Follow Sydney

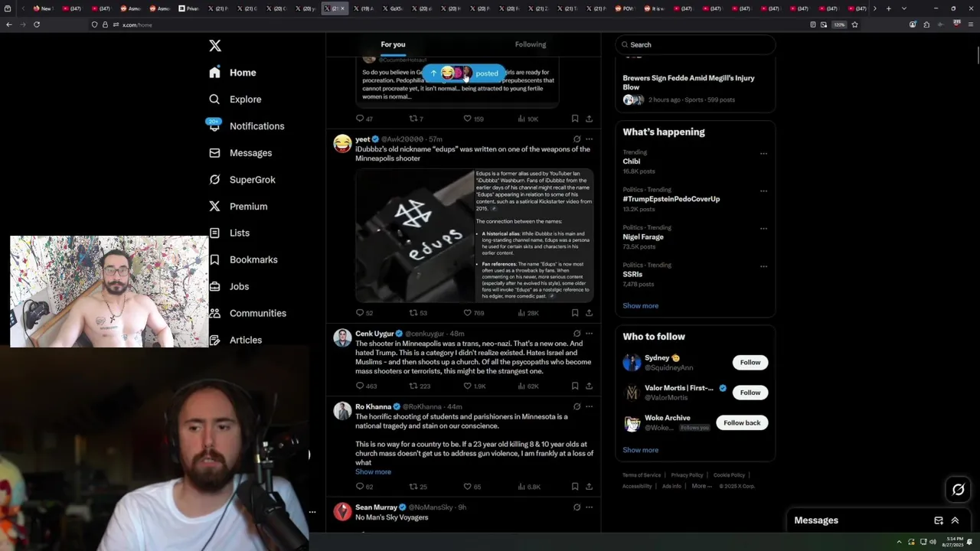(750, 363)
